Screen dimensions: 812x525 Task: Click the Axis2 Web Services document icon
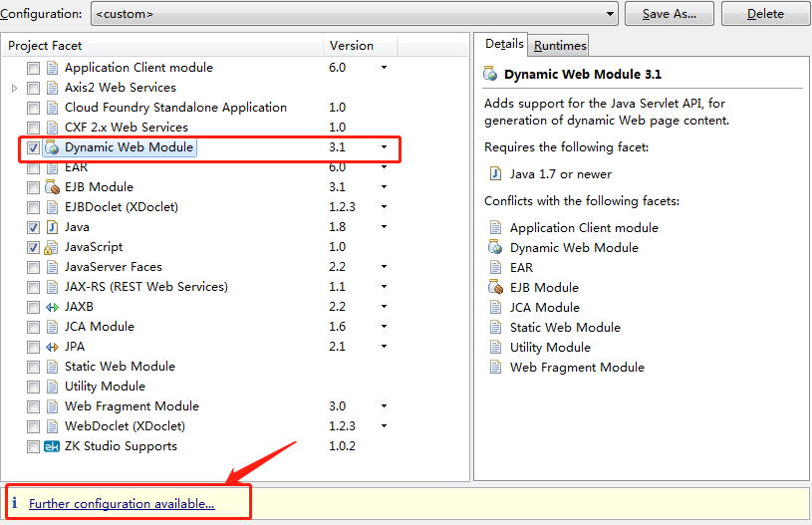(x=52, y=88)
